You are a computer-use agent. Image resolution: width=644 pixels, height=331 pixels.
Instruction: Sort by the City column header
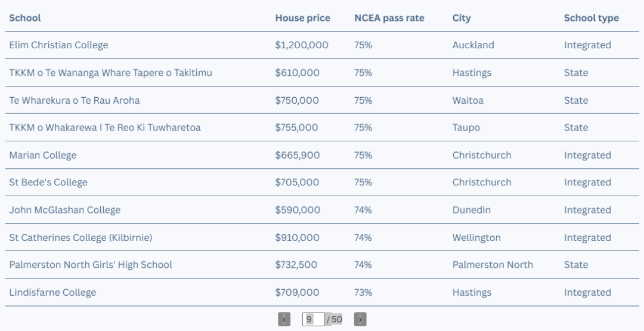point(462,18)
